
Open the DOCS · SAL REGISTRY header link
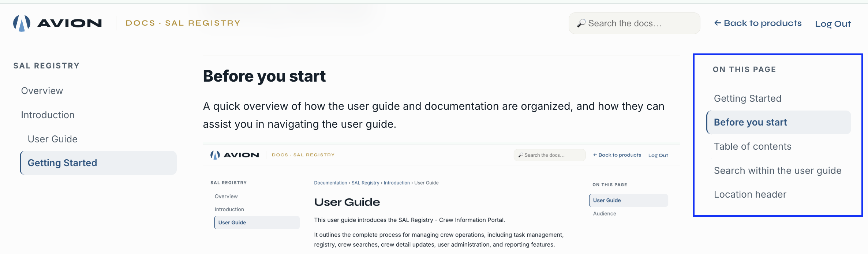(183, 23)
